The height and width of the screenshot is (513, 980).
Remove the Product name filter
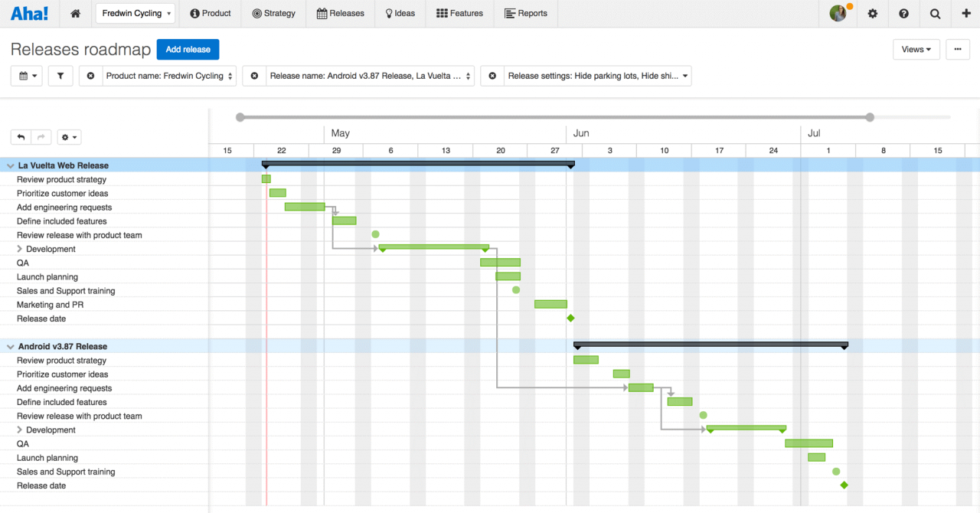pos(91,76)
